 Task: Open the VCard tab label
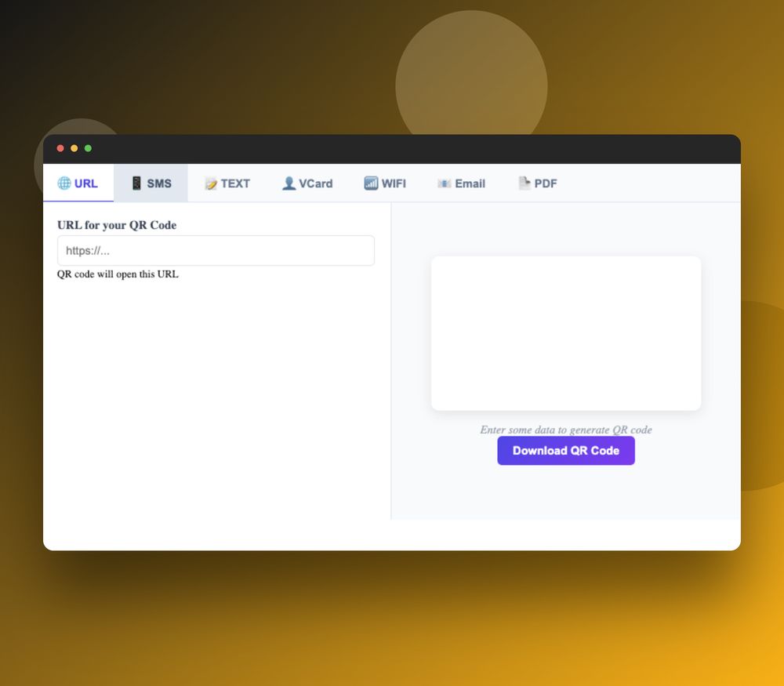click(x=315, y=183)
